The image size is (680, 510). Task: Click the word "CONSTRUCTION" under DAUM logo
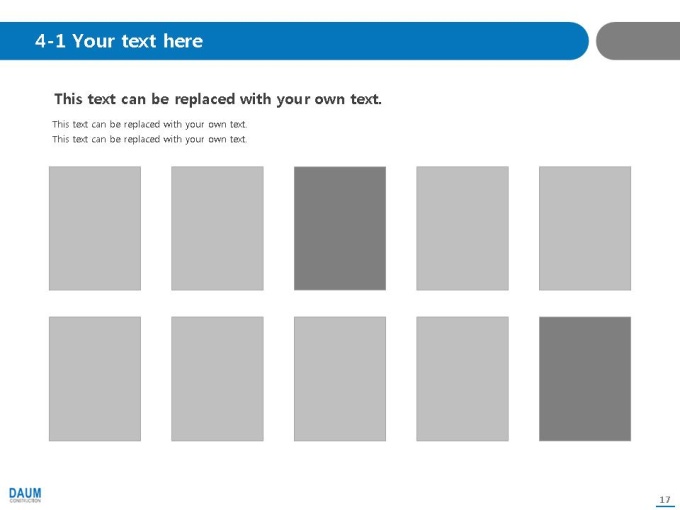coord(25,501)
